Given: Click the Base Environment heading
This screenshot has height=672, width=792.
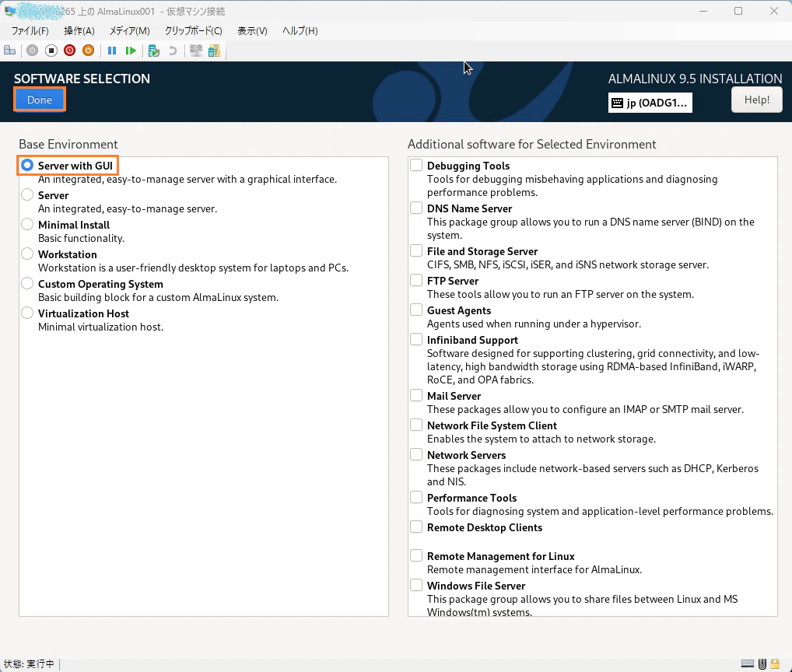Looking at the screenshot, I should coord(68,144).
